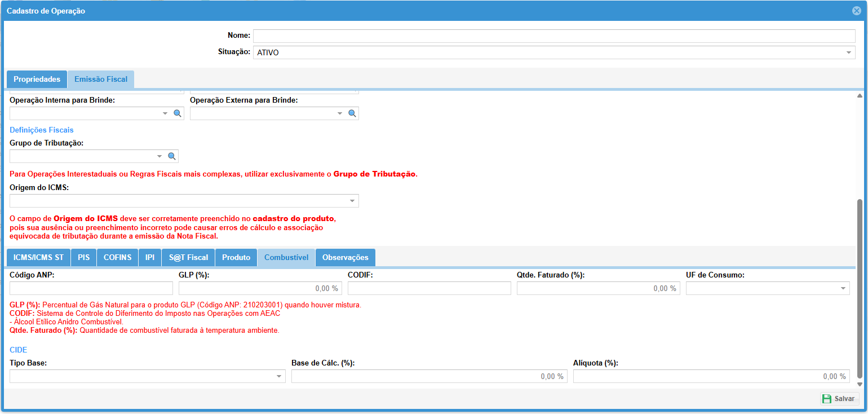Open the Grupo de Tributação dropdown arrow
The width and height of the screenshot is (868, 414).
coord(160,156)
